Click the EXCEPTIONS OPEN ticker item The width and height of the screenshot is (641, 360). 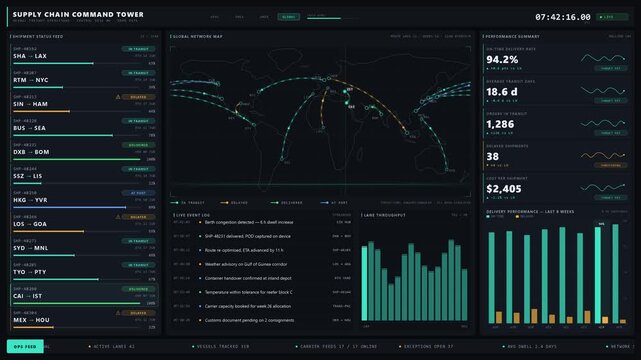426,347
